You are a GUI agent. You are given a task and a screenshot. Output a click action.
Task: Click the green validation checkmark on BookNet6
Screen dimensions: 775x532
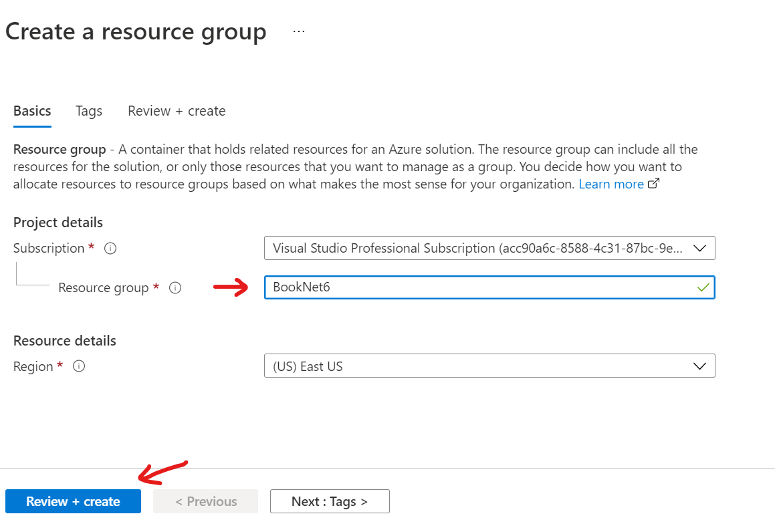pyautogui.click(x=702, y=287)
